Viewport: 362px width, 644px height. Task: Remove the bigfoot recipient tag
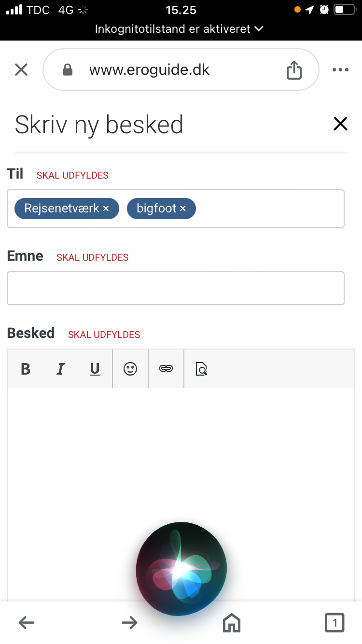point(183,209)
